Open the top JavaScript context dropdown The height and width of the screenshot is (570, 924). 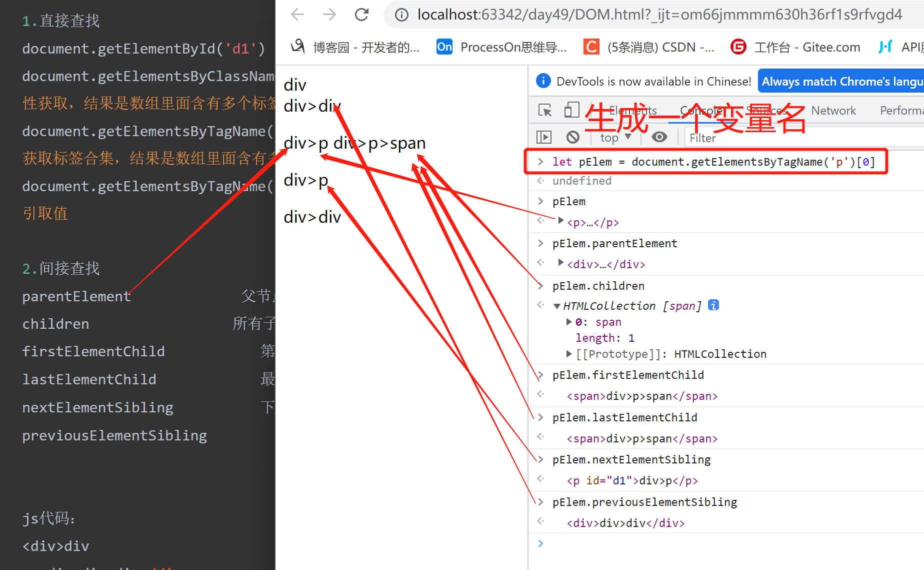(x=616, y=137)
